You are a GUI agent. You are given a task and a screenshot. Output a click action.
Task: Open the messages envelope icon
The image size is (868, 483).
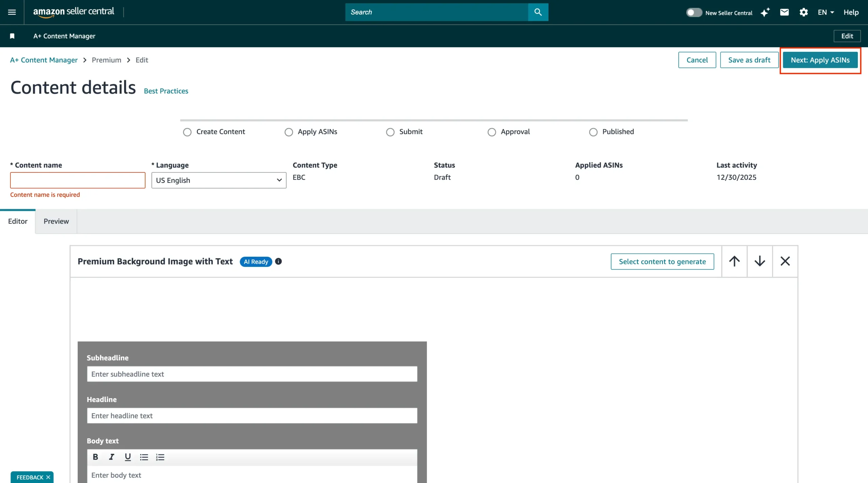pyautogui.click(x=784, y=13)
